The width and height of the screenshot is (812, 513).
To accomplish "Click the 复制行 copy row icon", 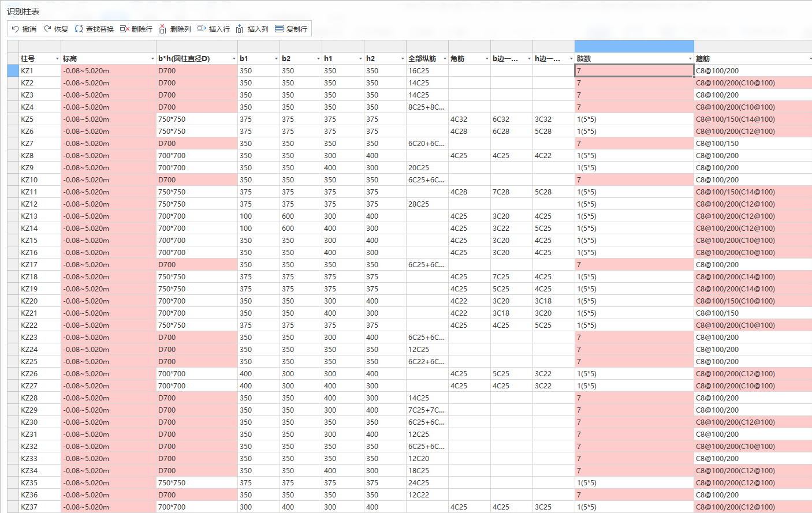I will click(279, 29).
